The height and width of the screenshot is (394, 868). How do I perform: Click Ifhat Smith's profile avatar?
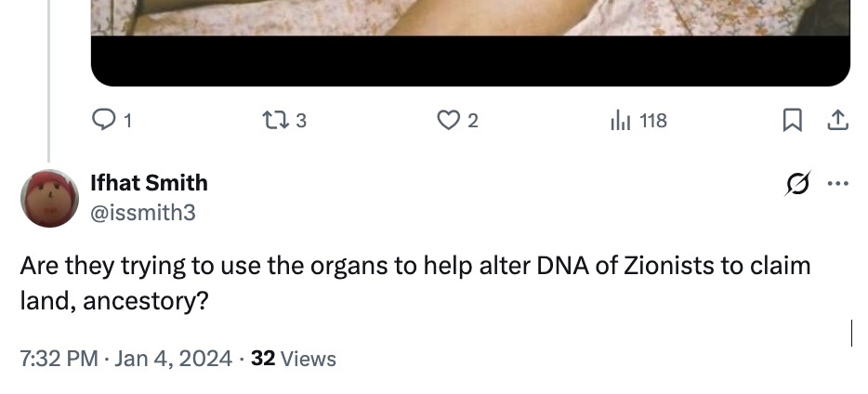click(49, 198)
